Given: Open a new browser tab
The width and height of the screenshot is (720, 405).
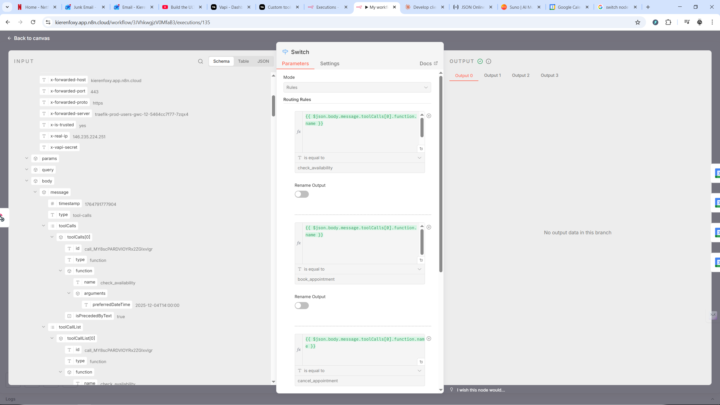Looking at the screenshot, I should (x=648, y=7).
